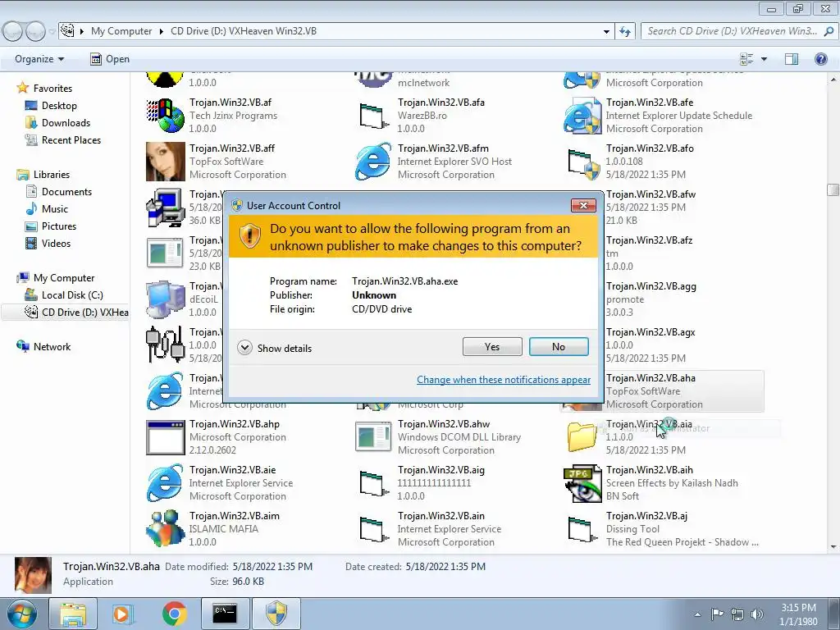
Task: Open the Windows Start button
Action: 21,614
